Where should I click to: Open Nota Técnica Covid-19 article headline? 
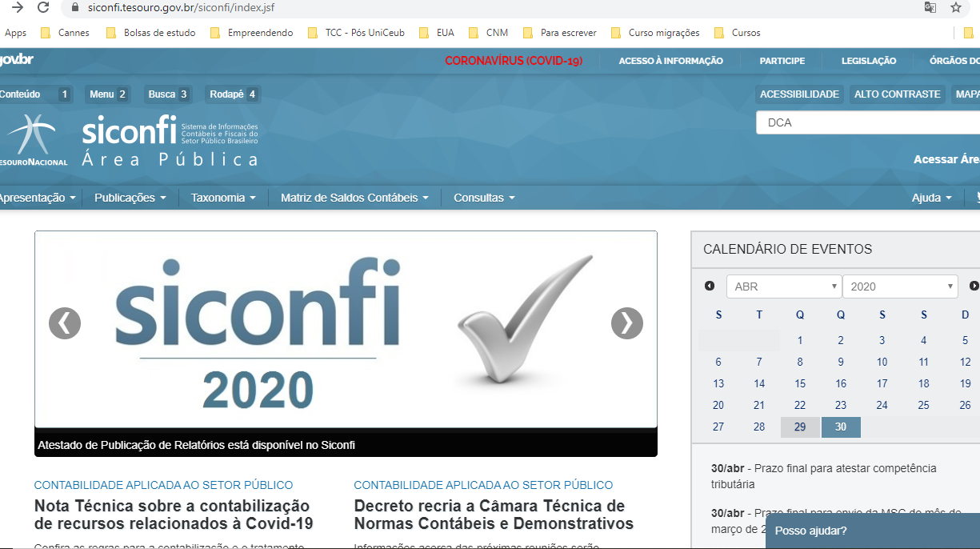(x=174, y=515)
